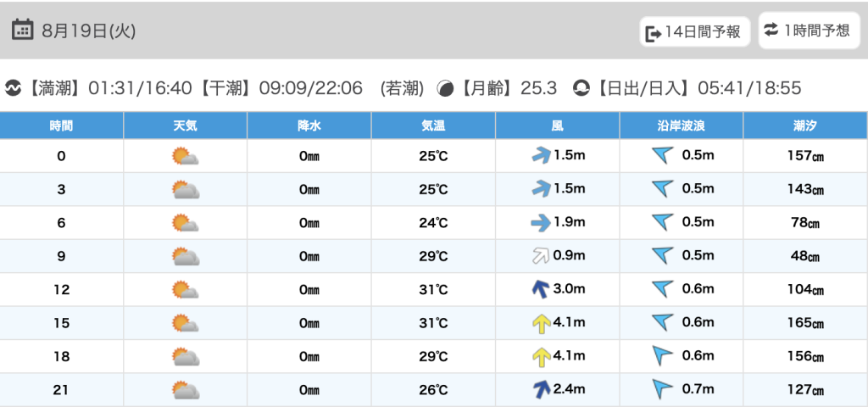Open the 14日間予報 forecast button

coord(695,31)
